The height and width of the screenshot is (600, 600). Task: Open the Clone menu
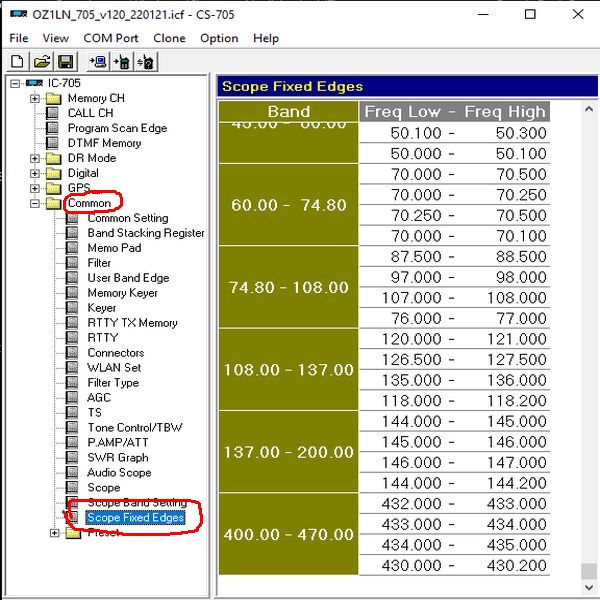[x=170, y=38]
